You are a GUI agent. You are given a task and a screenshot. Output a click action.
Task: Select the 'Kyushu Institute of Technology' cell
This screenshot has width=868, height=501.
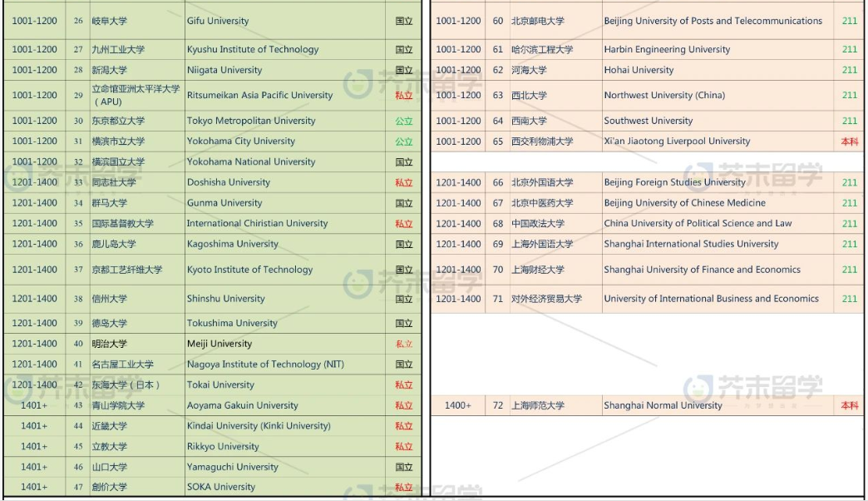click(285, 49)
